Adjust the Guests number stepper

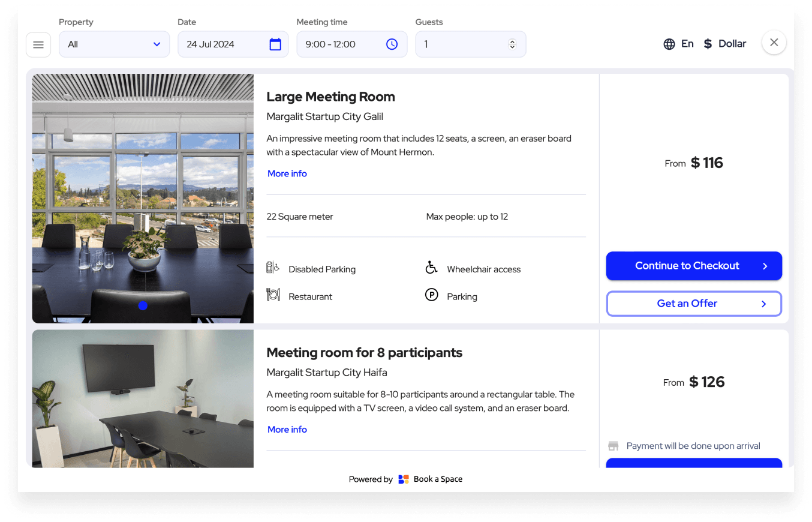coord(512,44)
